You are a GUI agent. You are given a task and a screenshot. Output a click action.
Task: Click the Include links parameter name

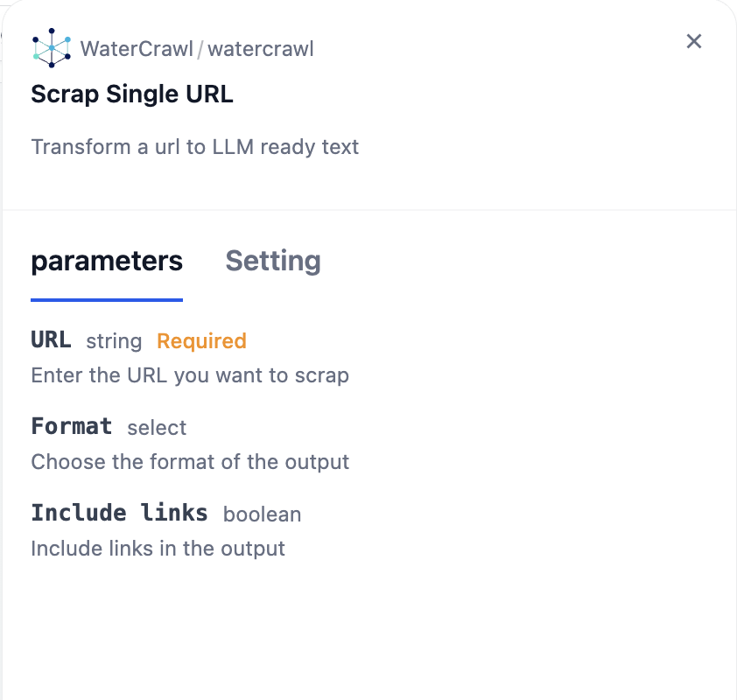pyautogui.click(x=119, y=513)
